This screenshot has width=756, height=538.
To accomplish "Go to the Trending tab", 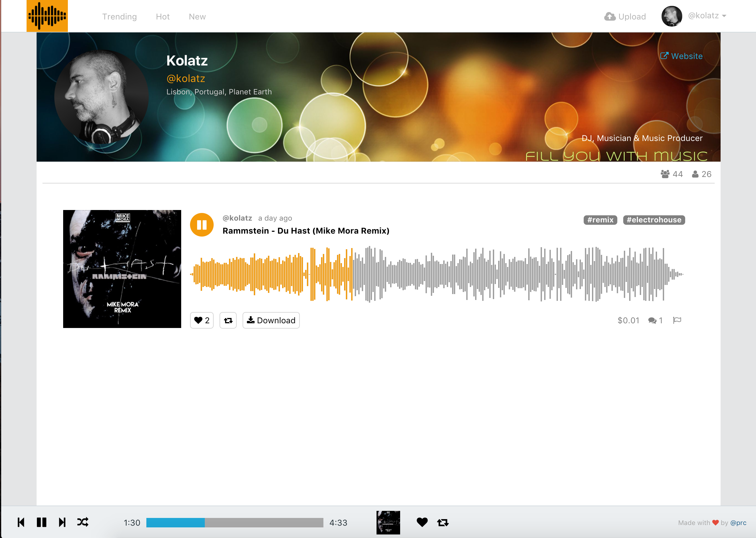I will [x=120, y=17].
